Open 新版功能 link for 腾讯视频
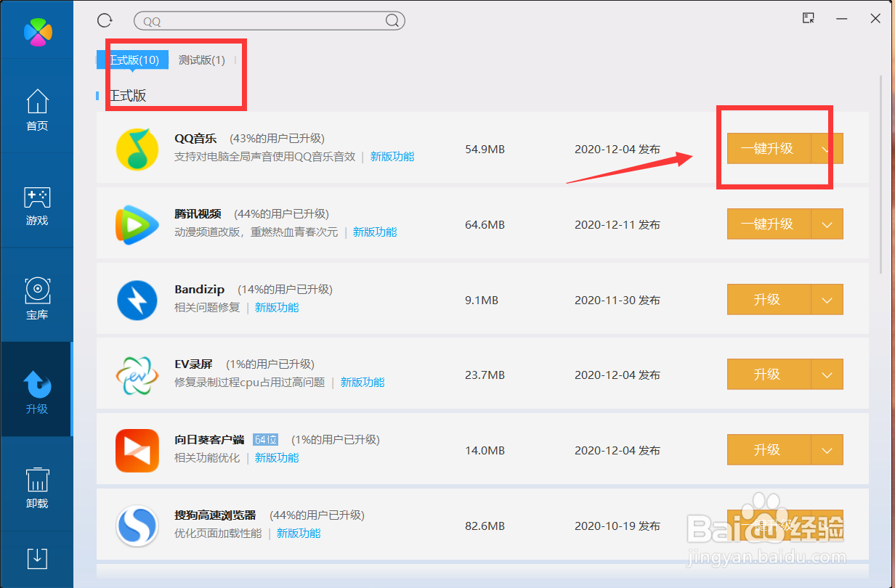Screen dimensions: 895x588 point(375,232)
